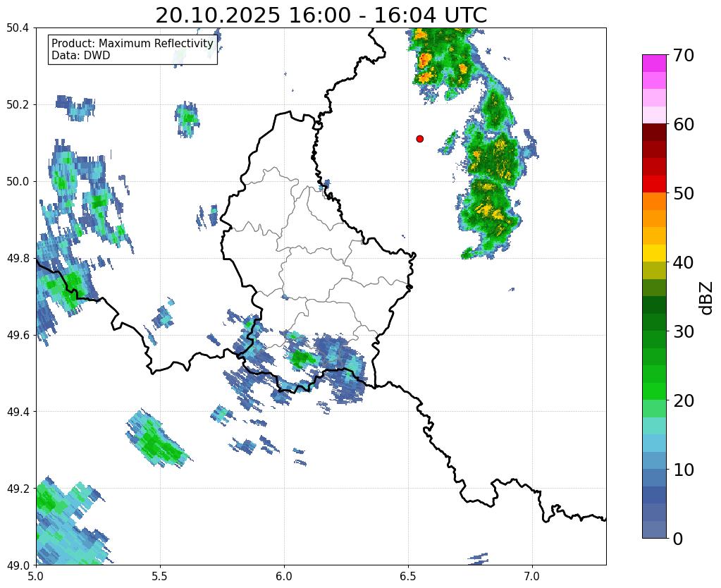Click the title timestamp 20.10.2025 16:00 - 16:04 UTC
Viewport: 721px width, 588px height.
321,16
